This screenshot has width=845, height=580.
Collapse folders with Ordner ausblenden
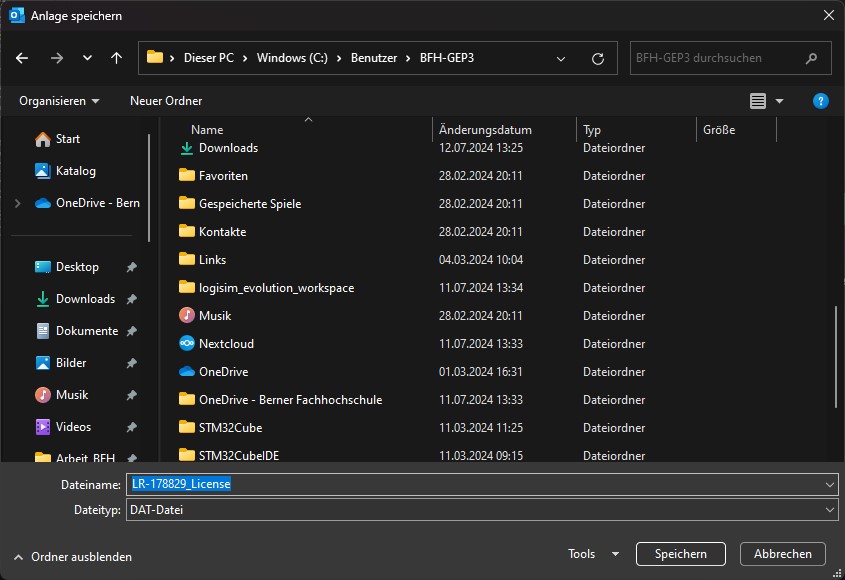73,557
